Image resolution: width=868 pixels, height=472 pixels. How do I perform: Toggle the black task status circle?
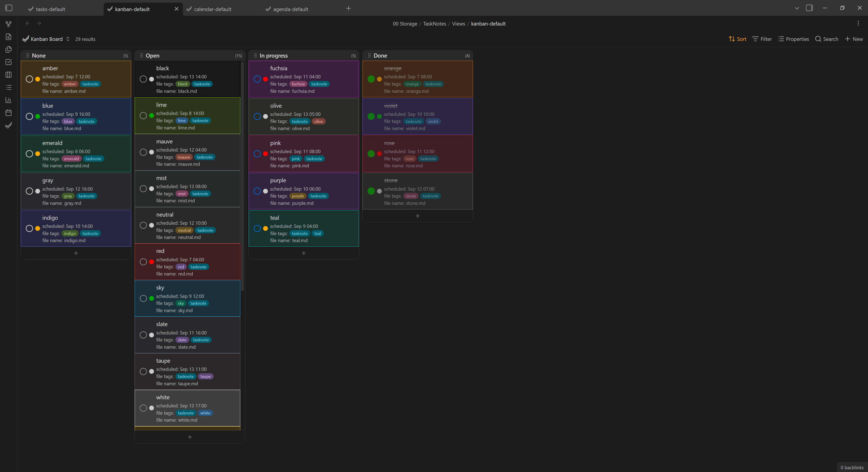point(143,79)
